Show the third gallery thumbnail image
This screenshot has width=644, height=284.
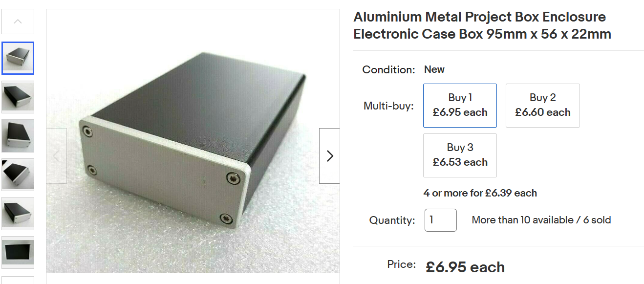(x=18, y=135)
